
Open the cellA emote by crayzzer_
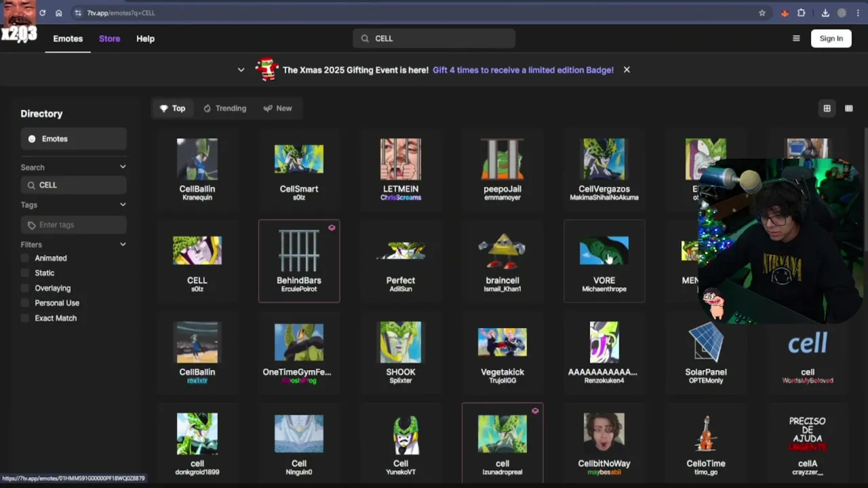click(x=808, y=444)
